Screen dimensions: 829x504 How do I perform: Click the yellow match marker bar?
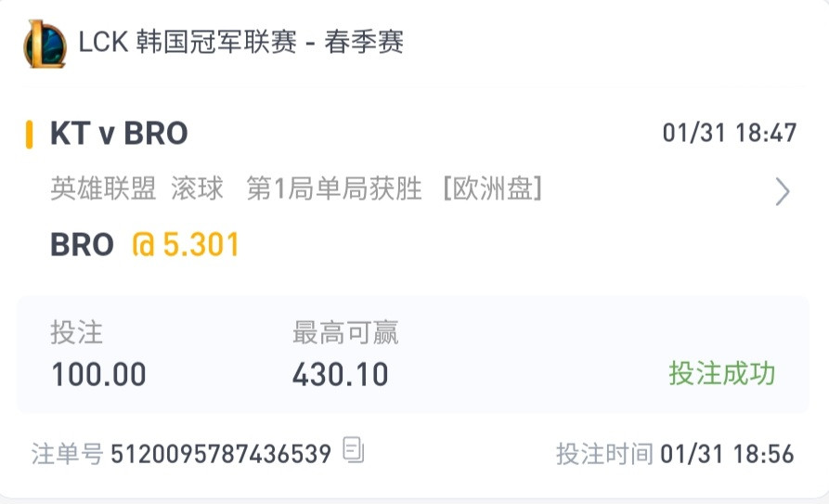pos(30,135)
